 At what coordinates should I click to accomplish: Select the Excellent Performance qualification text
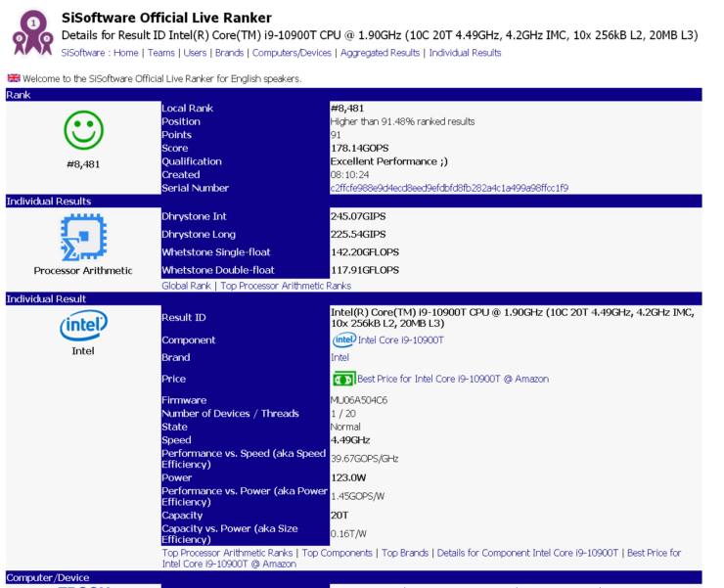[389, 161]
